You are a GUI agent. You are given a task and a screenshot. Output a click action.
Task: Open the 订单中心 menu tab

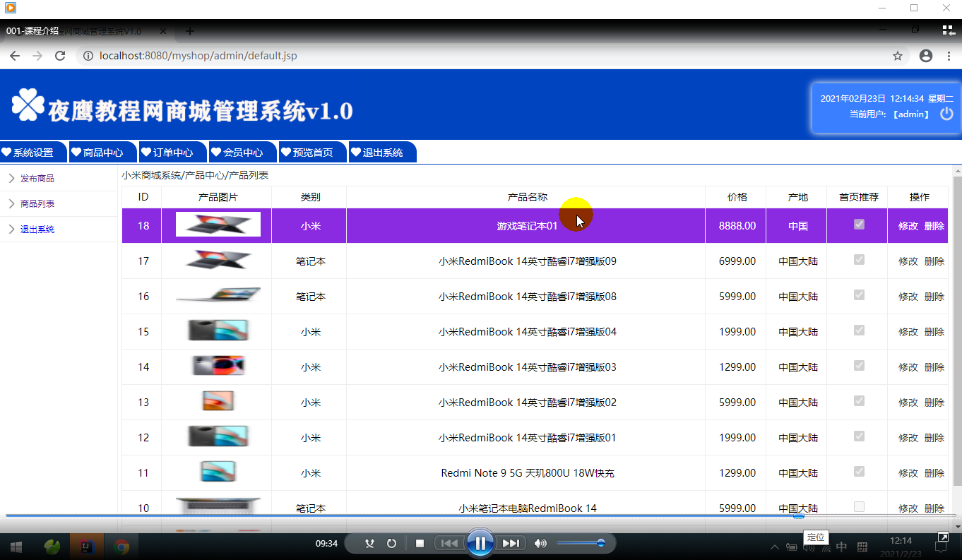(173, 153)
